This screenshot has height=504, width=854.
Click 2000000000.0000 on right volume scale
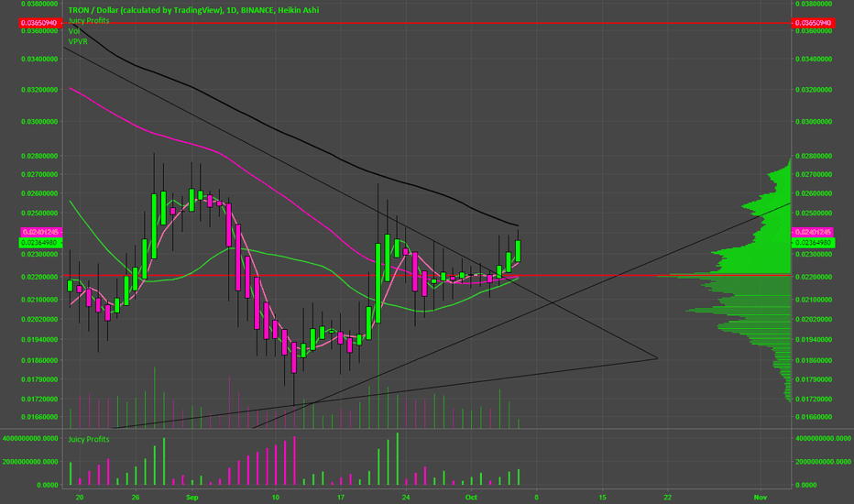pos(823,462)
